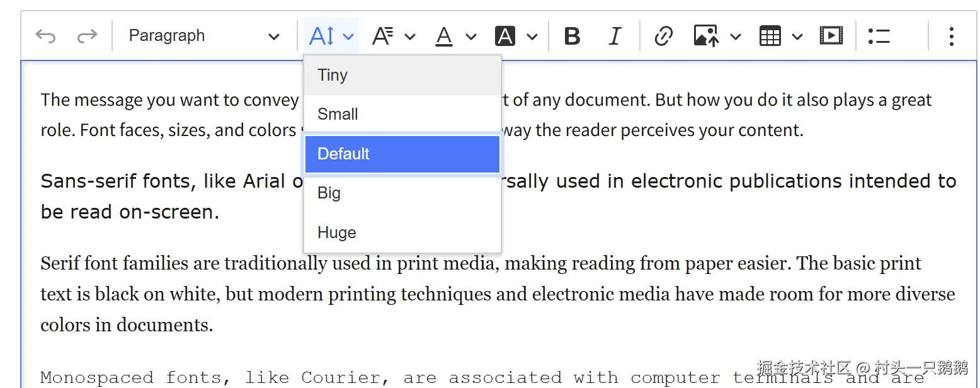Click the font size icon
This screenshot has width=980, height=388.
pyautogui.click(x=322, y=36)
